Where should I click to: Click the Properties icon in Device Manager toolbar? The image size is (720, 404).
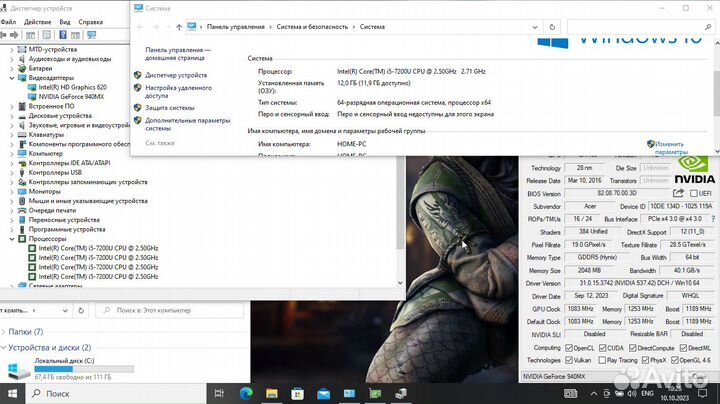coord(46,35)
